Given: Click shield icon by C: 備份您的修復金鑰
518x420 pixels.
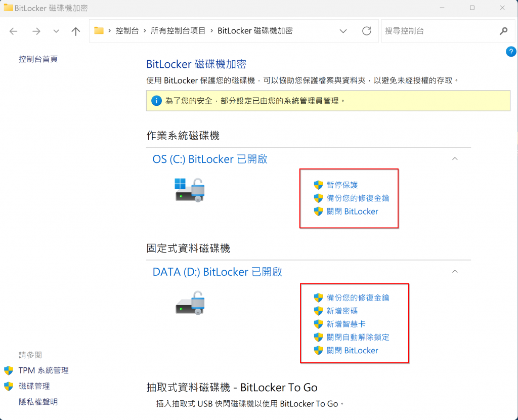Looking at the screenshot, I should tap(318, 198).
